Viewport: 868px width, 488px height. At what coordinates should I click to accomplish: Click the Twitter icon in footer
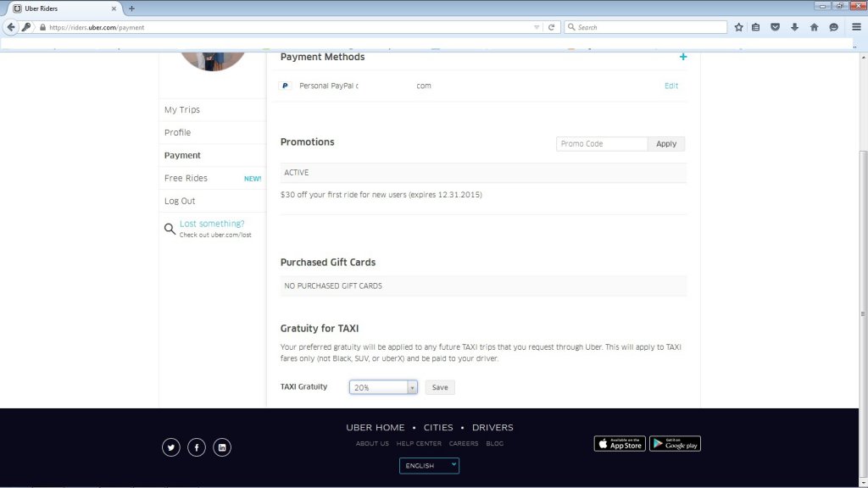point(171,447)
